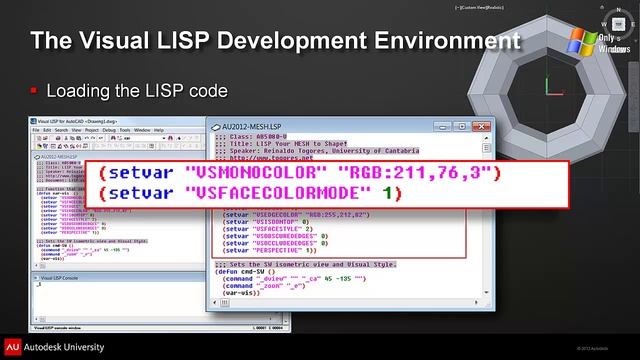Click the Redo toolbar icon
The image size is (640, 360).
[93, 138]
